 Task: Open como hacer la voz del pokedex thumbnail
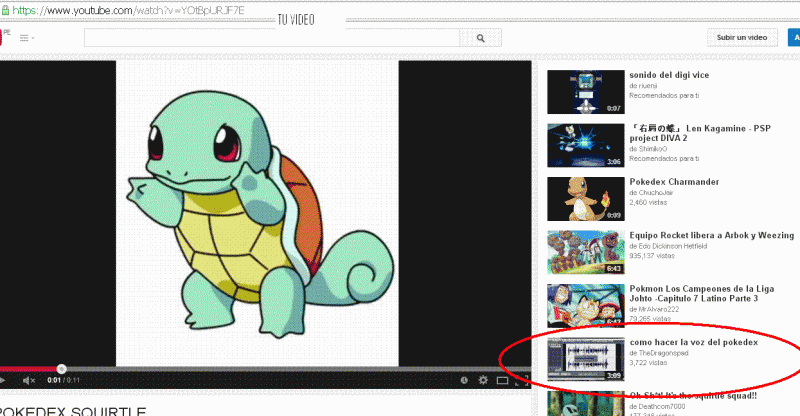coord(586,359)
